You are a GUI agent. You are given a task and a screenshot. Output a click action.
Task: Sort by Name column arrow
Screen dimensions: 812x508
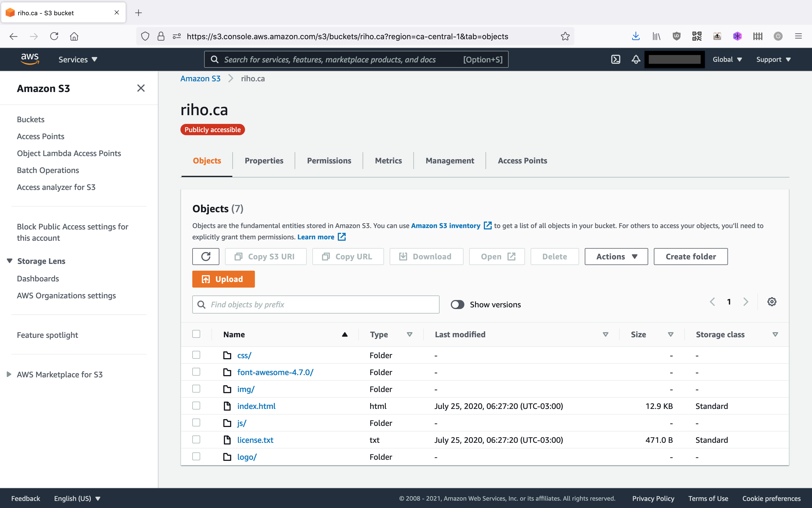click(x=345, y=334)
